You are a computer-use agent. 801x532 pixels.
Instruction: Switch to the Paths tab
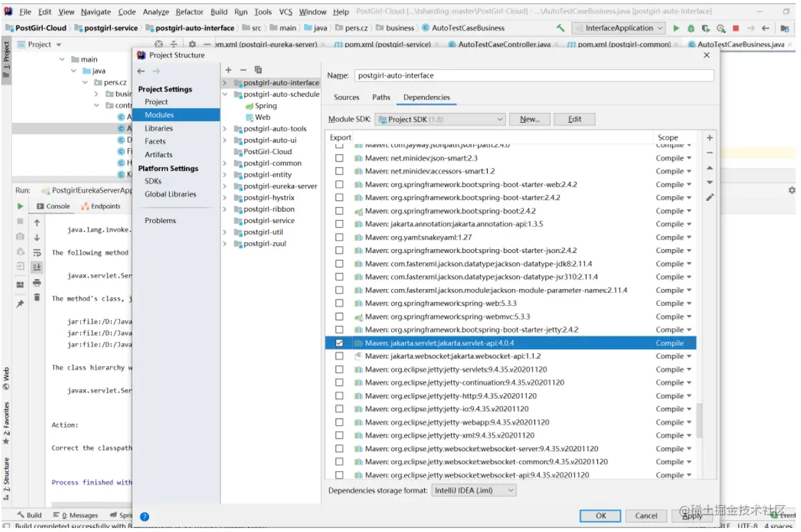[381, 97]
